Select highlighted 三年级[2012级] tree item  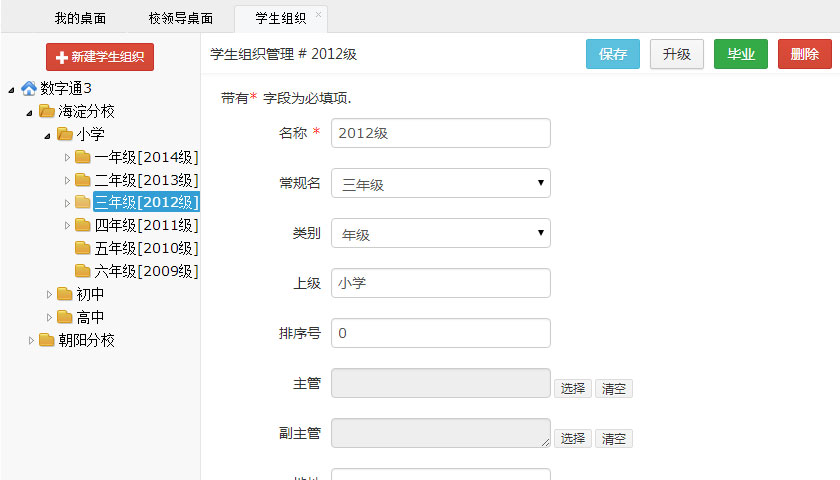146,202
